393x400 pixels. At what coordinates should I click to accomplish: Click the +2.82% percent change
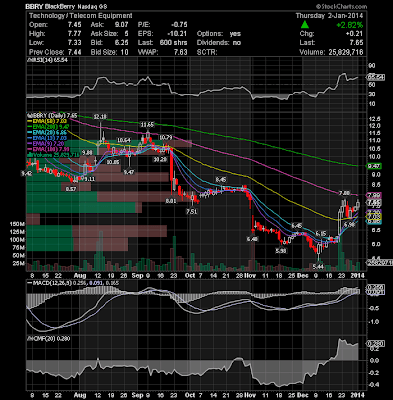(349, 25)
